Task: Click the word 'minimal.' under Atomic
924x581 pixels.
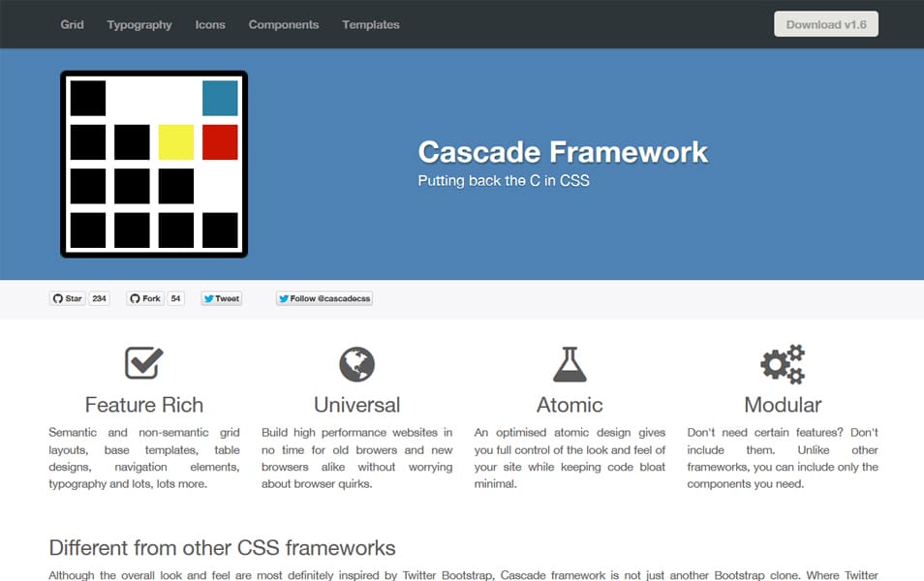Action: (x=496, y=484)
